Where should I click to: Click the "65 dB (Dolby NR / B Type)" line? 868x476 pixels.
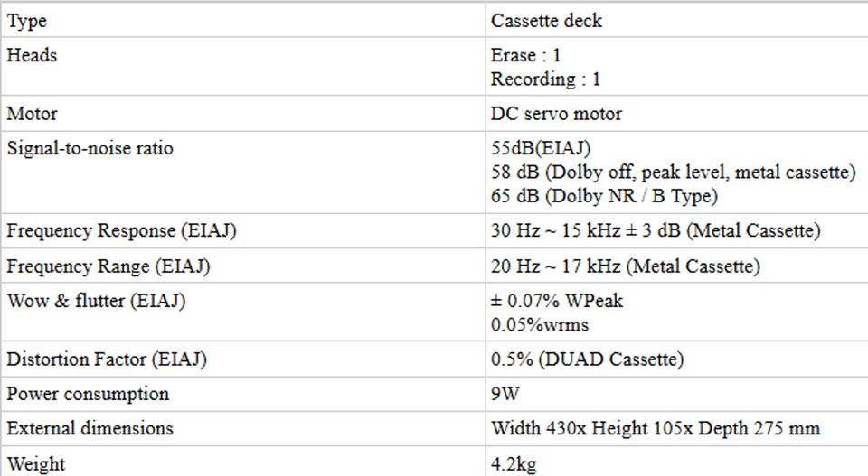[604, 196]
